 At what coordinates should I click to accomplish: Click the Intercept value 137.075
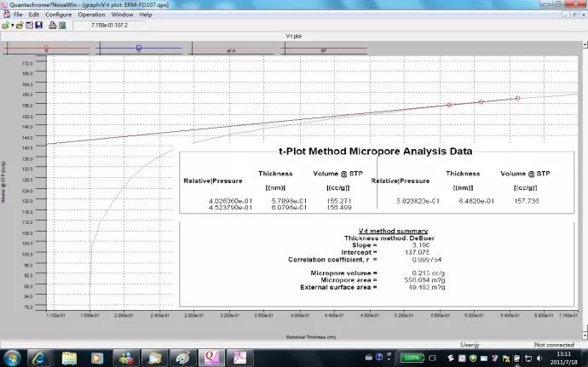[x=417, y=252]
